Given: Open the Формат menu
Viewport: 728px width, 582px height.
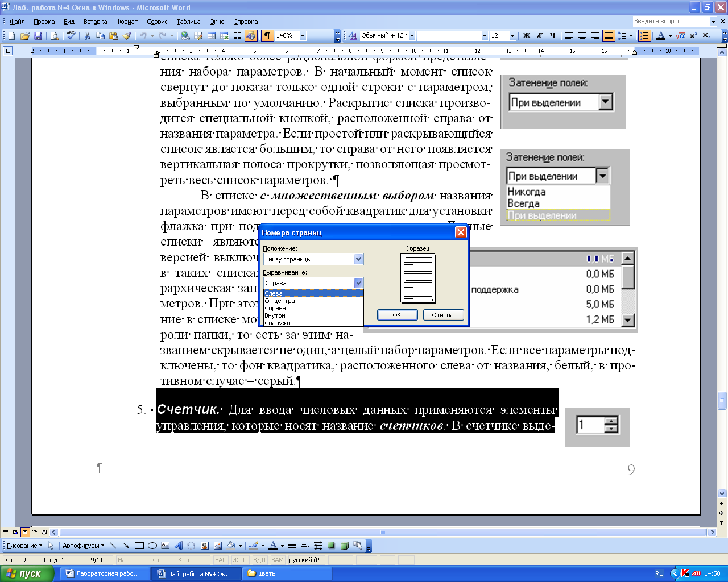Looking at the screenshot, I should pos(127,22).
